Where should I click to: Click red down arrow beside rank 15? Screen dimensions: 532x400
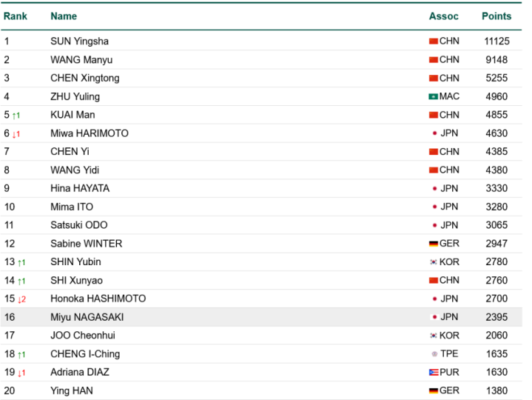[21, 299]
